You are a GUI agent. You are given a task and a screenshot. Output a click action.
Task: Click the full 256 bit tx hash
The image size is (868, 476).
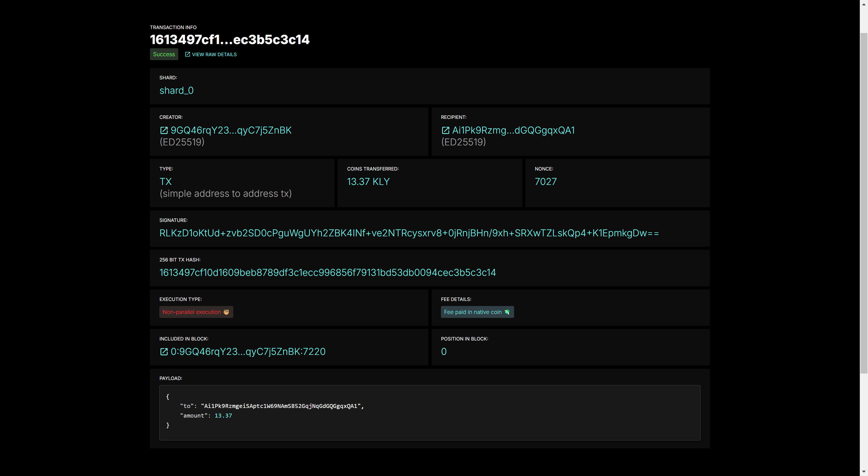(x=327, y=272)
